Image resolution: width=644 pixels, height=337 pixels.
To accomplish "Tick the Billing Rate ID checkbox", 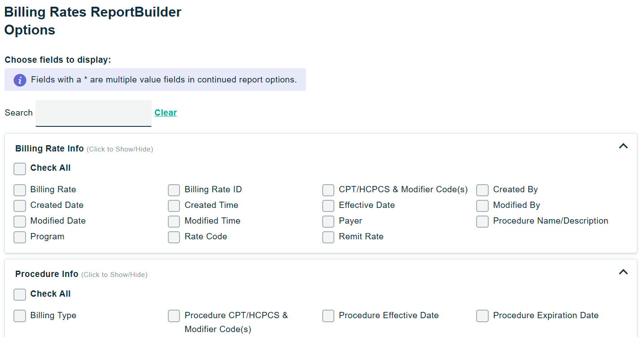I will coord(174,190).
